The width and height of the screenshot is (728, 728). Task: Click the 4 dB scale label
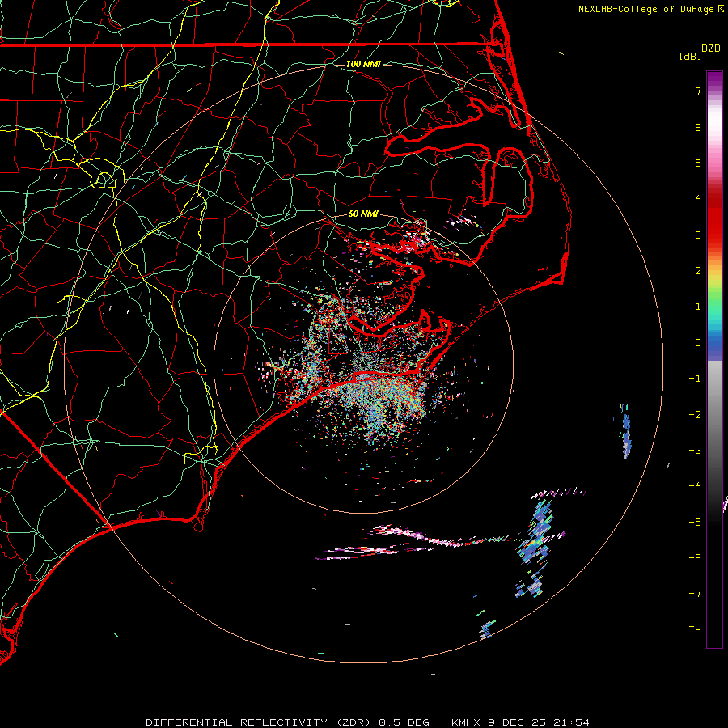pyautogui.click(x=698, y=199)
